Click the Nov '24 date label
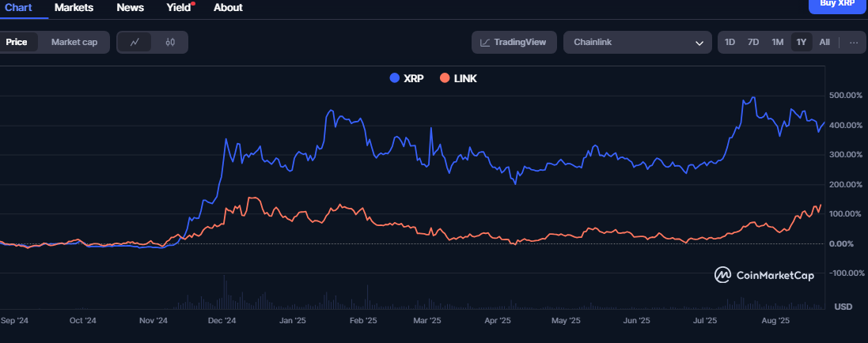 154,320
